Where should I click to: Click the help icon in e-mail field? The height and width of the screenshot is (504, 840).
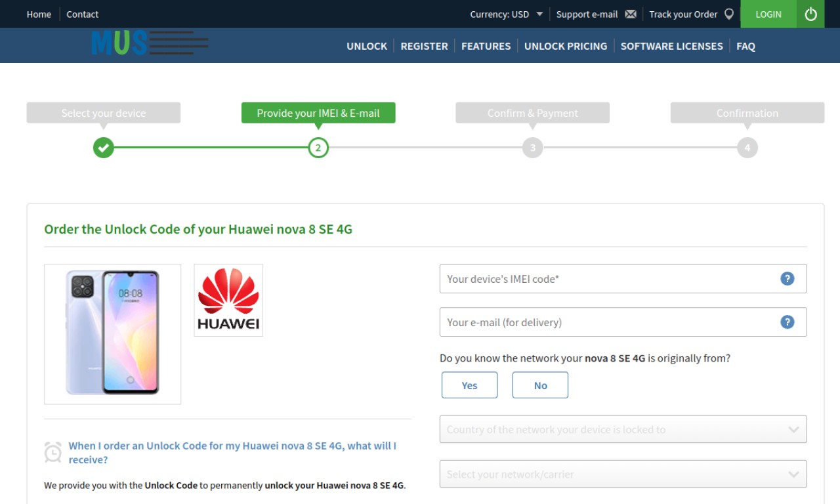click(787, 322)
